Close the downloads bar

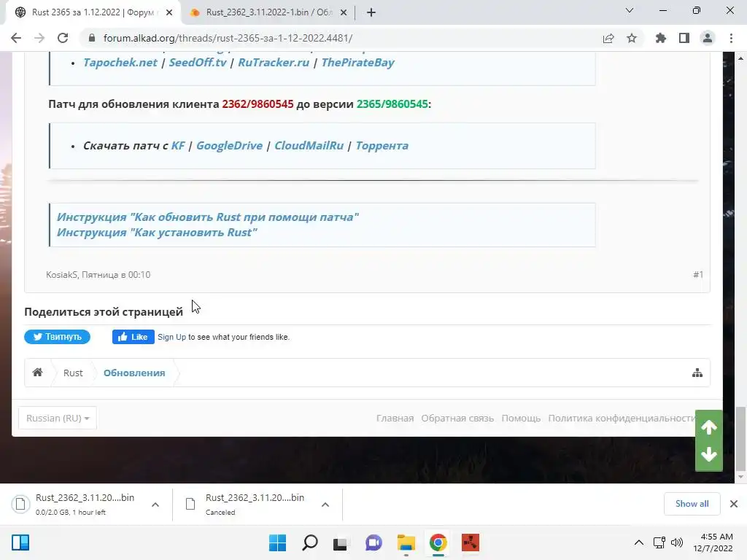click(x=734, y=504)
